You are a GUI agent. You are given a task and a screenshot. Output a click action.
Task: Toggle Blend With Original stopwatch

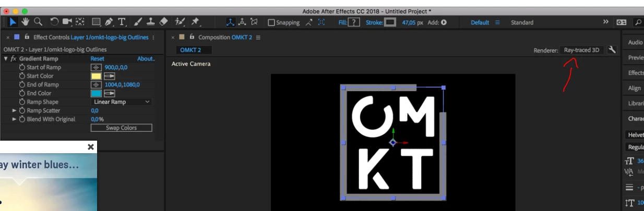coord(22,119)
